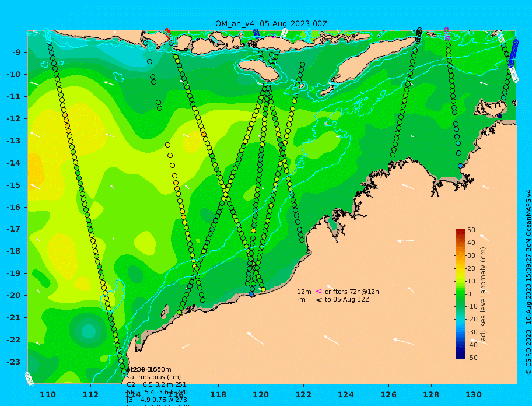Click the "12m" legend label
The height and width of the screenshot is (406, 532).
coord(304,292)
